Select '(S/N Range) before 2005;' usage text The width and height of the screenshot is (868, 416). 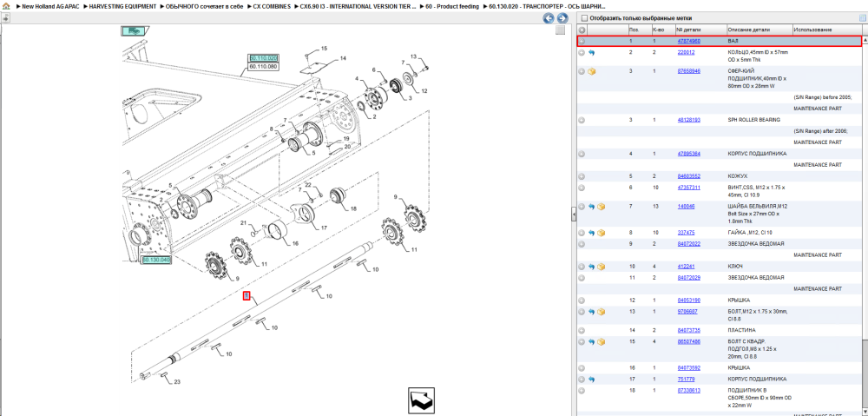tap(825, 97)
